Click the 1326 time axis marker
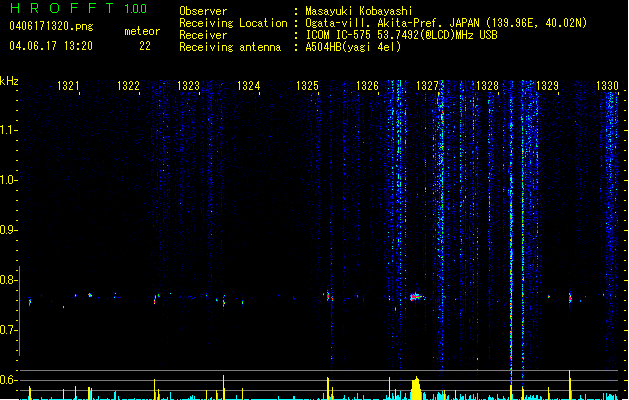 pyautogui.click(x=367, y=86)
